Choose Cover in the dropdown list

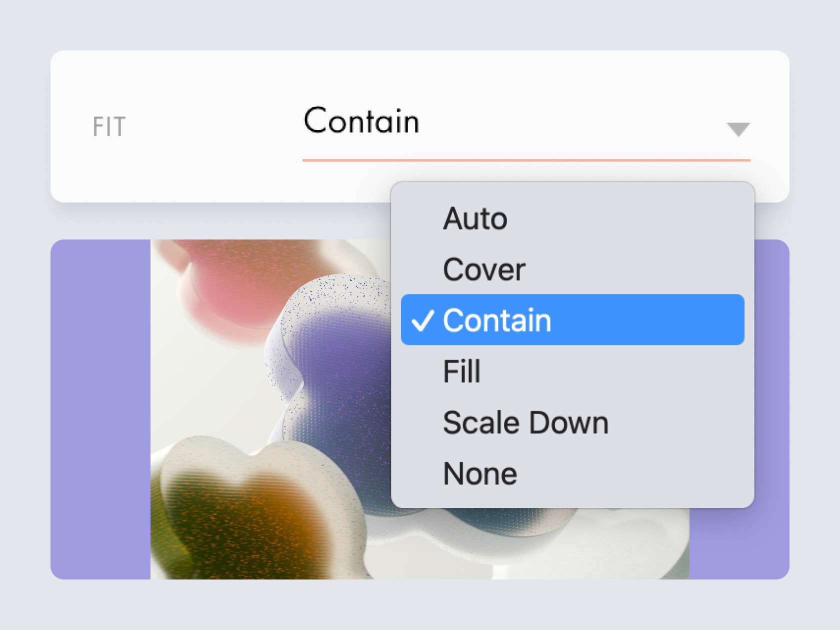[572, 269]
